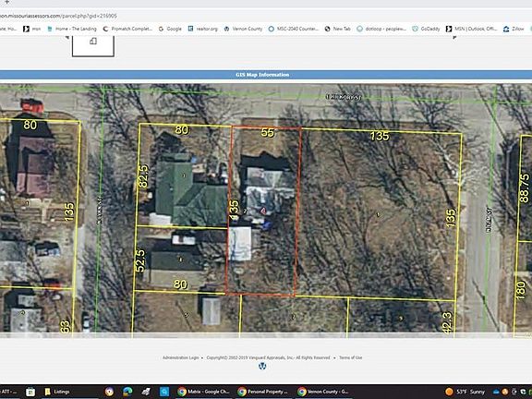Viewport: 532px width, 399px height.
Task: Open the GoDaddy bookmark
Action: pyautogui.click(x=426, y=29)
